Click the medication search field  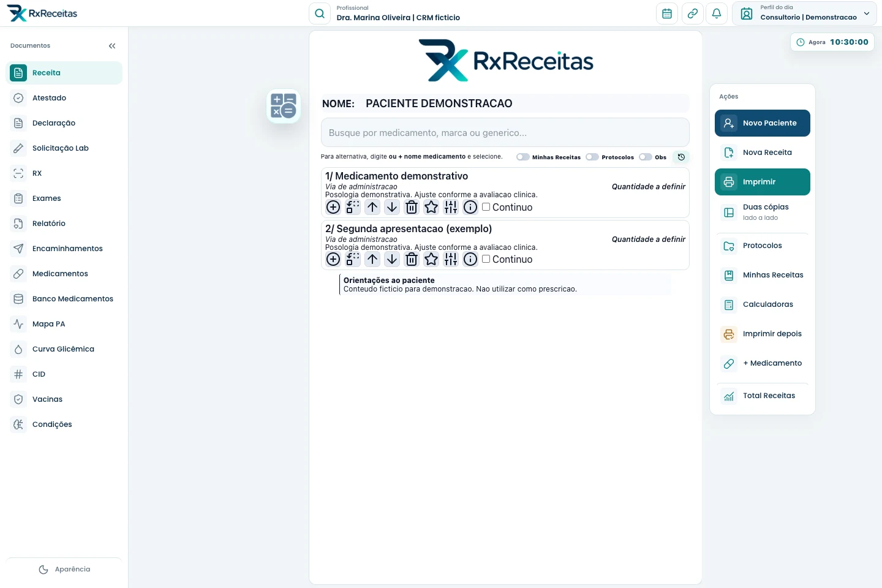505,132
